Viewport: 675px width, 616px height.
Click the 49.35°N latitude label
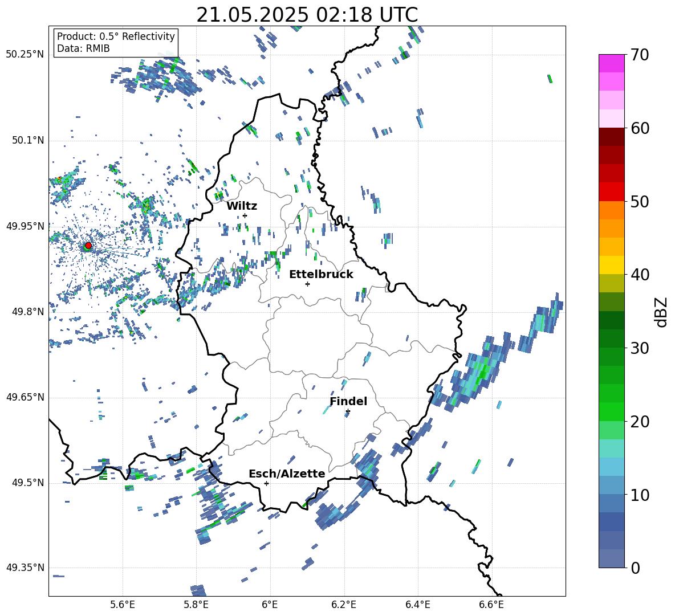point(25,568)
